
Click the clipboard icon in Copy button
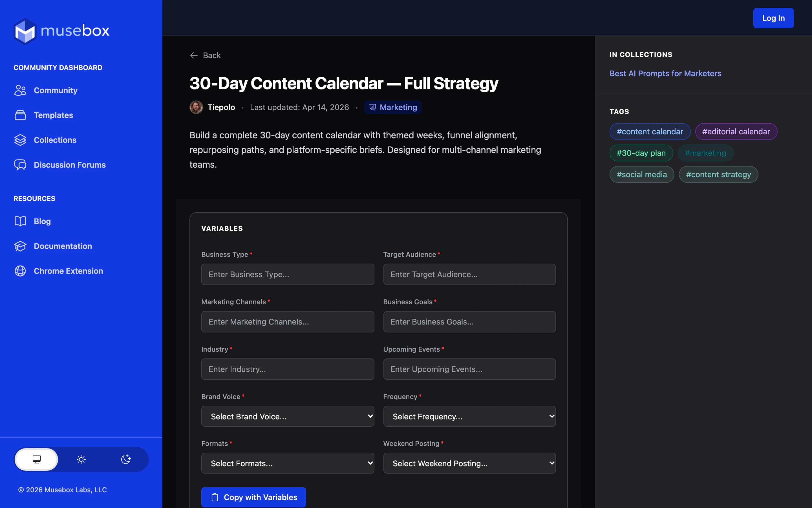pos(215,497)
